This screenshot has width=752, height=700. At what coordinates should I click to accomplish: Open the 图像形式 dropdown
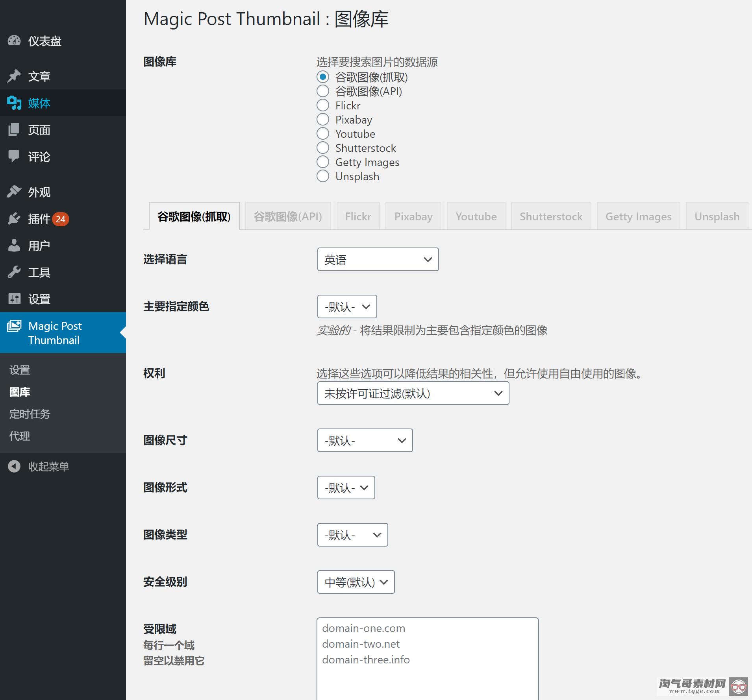point(346,488)
